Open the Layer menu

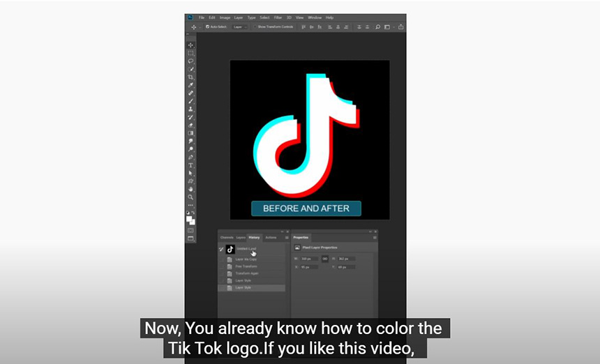239,17
